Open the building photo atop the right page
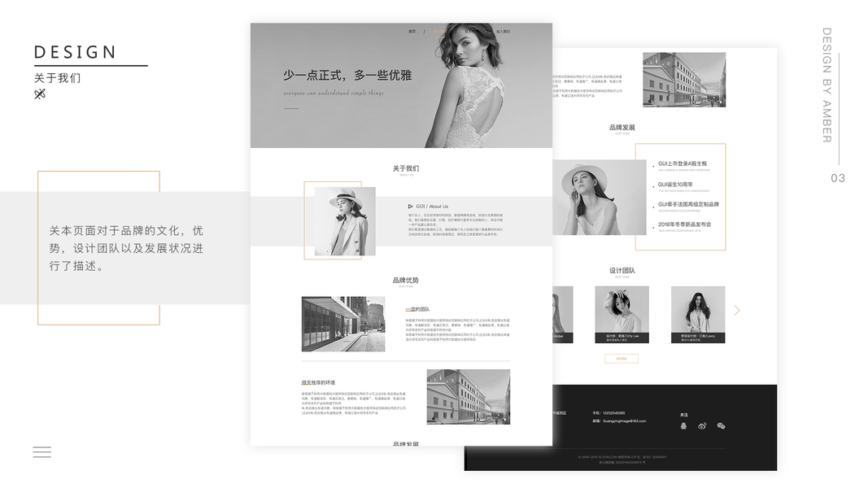Image resolution: width=868 pixels, height=488 pixels. pos(684,80)
